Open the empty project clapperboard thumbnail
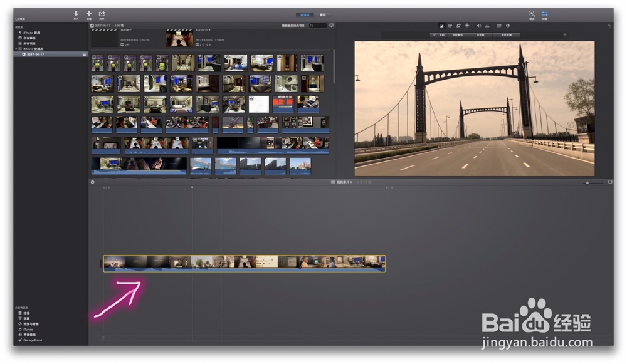This screenshot has width=627, height=364. pyautogui.click(x=104, y=38)
